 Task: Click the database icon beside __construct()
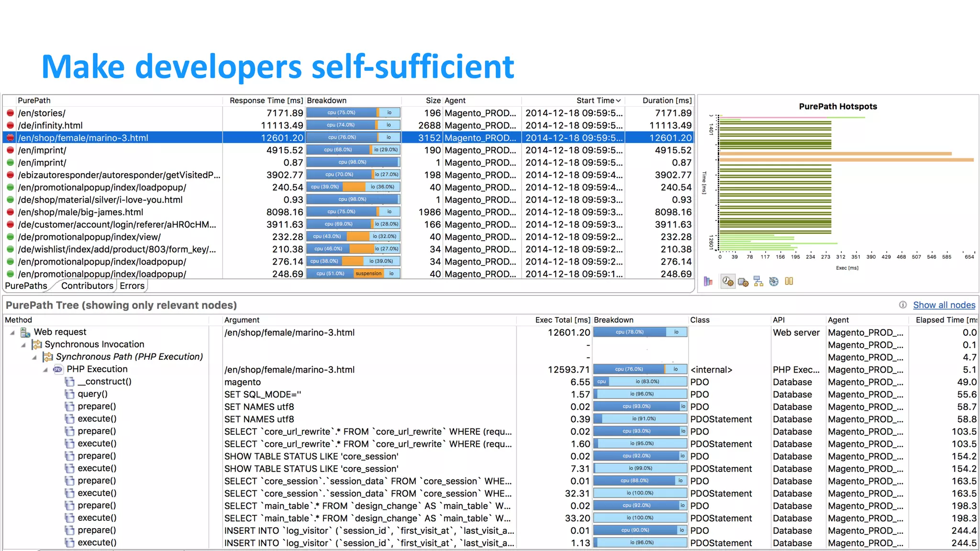(70, 382)
